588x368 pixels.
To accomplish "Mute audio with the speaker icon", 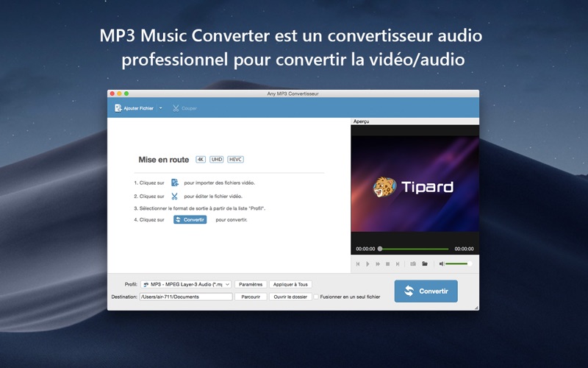I will point(442,264).
